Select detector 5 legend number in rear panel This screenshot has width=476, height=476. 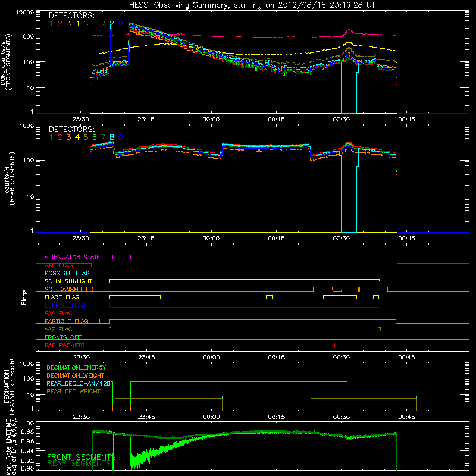(x=86, y=137)
